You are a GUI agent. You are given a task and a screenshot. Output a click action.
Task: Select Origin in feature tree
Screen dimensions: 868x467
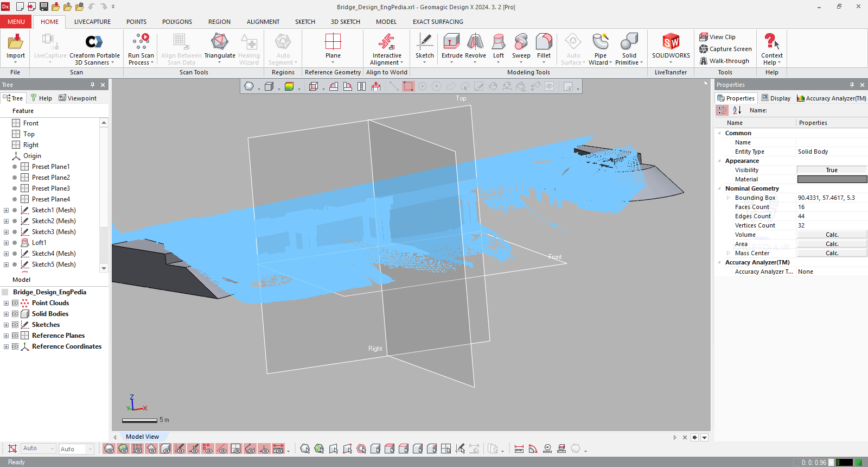(x=32, y=156)
